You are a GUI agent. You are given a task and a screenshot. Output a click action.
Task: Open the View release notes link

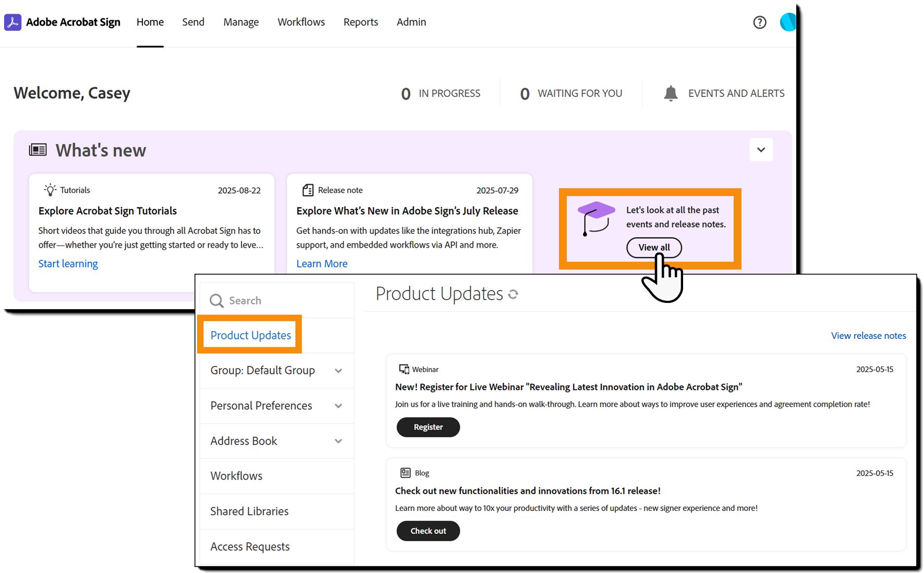point(868,336)
